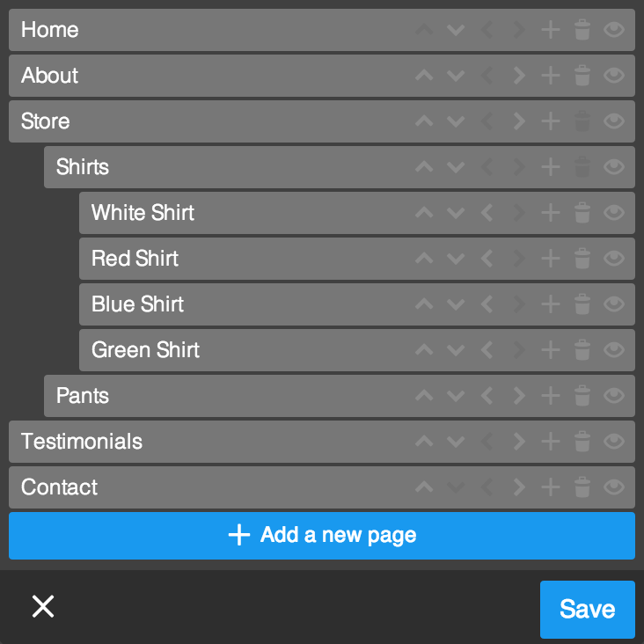This screenshot has width=644, height=644.
Task: Move the Red Shirt page up
Action: pyautogui.click(x=424, y=258)
